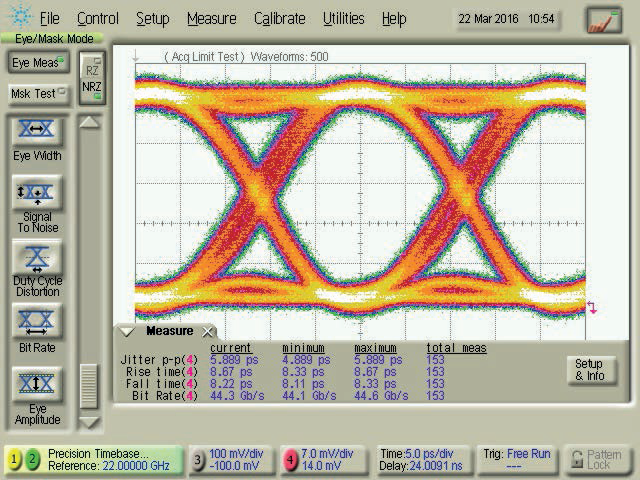
Task: Switch to Msk Test mode
Action: click(x=37, y=93)
